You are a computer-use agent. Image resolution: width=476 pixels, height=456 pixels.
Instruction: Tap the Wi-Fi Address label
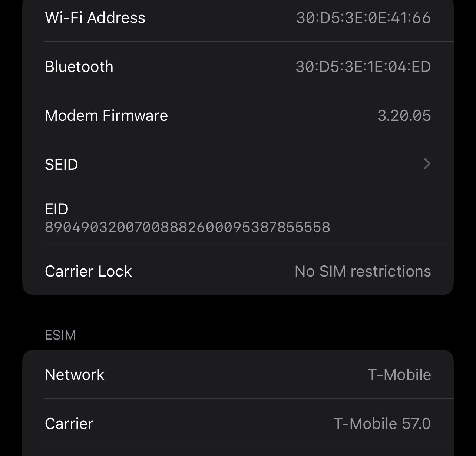pyautogui.click(x=95, y=18)
